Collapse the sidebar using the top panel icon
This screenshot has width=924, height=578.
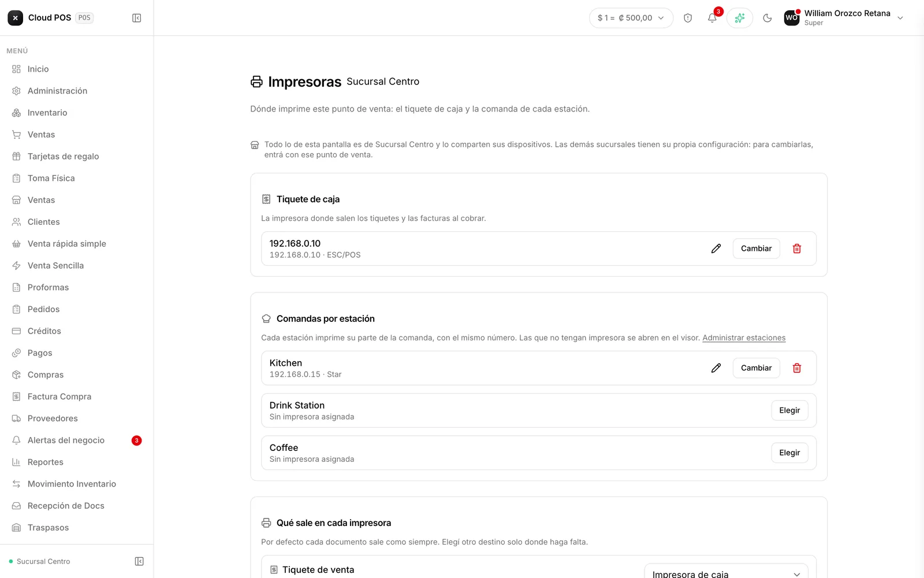pos(137,18)
